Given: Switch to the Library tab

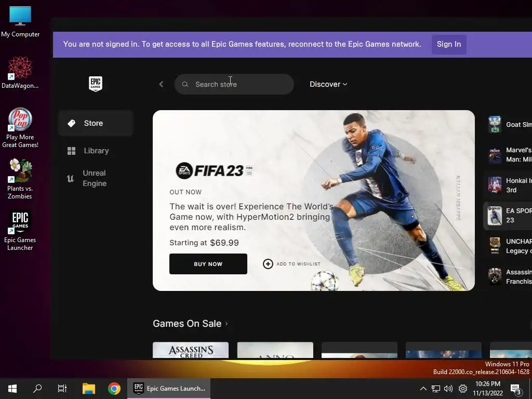Looking at the screenshot, I should tap(96, 151).
